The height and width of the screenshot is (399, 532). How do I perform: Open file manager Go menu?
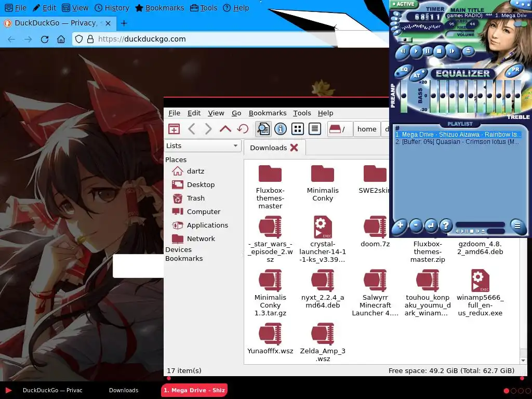pos(236,113)
